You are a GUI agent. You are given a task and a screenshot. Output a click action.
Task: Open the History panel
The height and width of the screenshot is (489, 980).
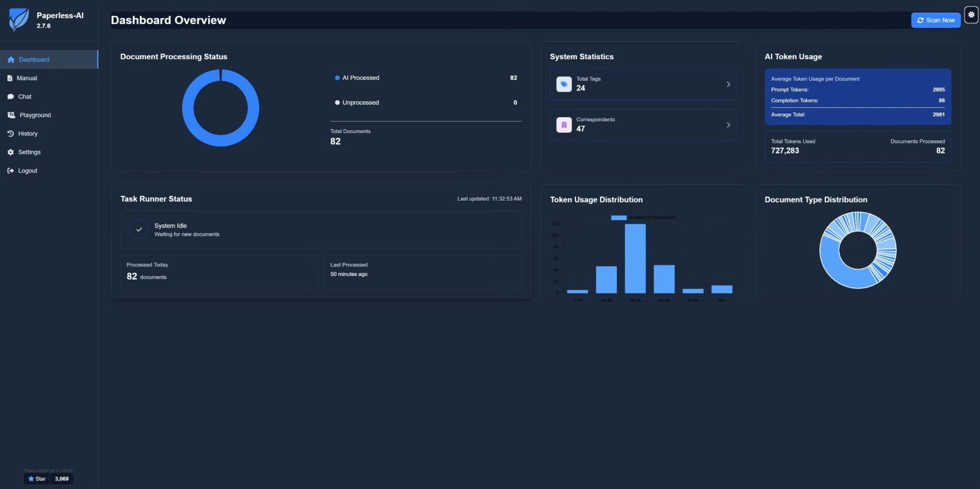[x=28, y=133]
